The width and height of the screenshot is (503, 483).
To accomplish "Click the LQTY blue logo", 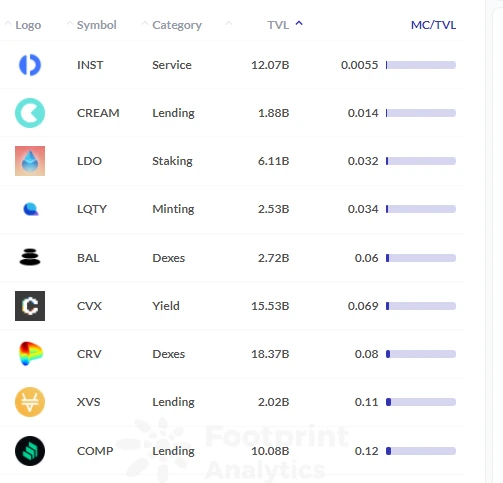I will [x=31, y=209].
